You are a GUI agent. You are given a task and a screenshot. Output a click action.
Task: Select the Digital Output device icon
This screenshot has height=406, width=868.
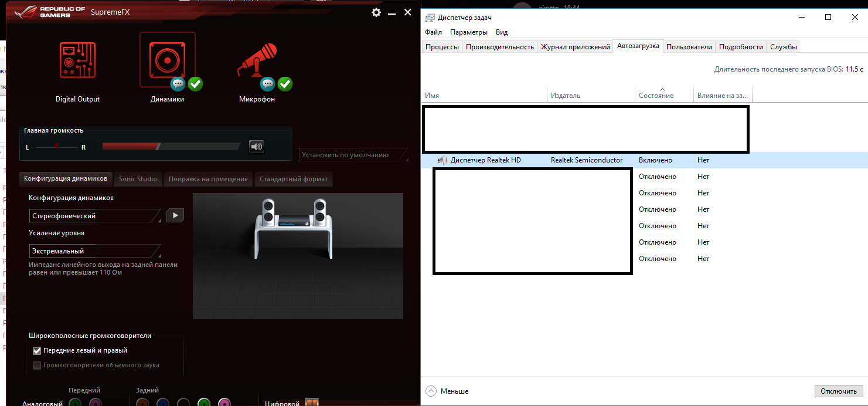tap(77, 59)
